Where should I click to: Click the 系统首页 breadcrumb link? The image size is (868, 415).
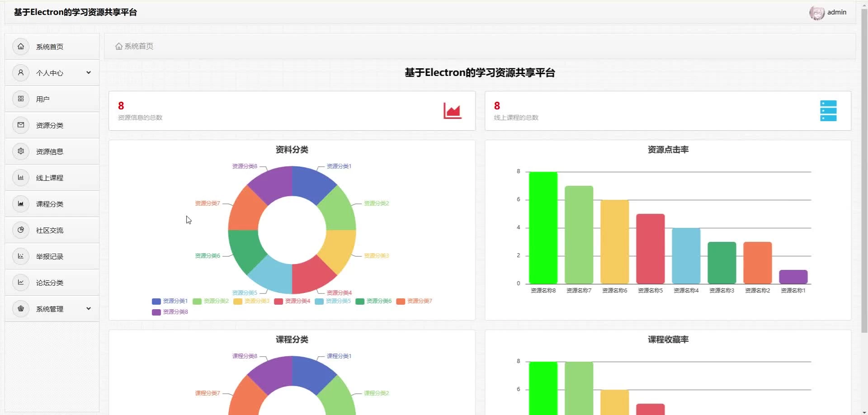point(134,46)
